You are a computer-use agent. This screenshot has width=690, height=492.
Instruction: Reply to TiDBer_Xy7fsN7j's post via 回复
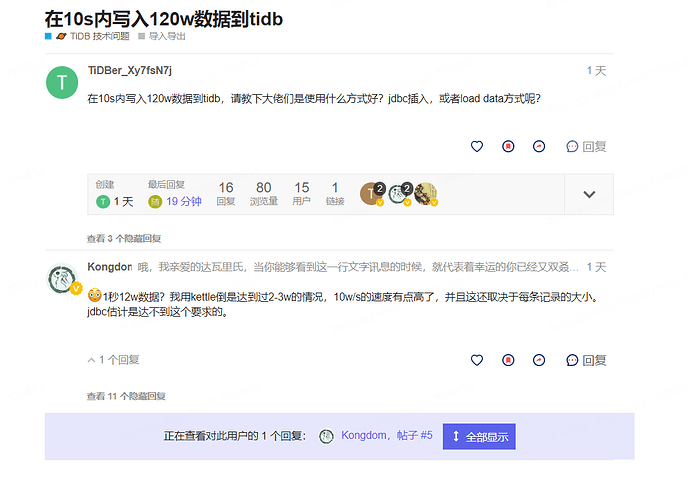[x=586, y=146]
